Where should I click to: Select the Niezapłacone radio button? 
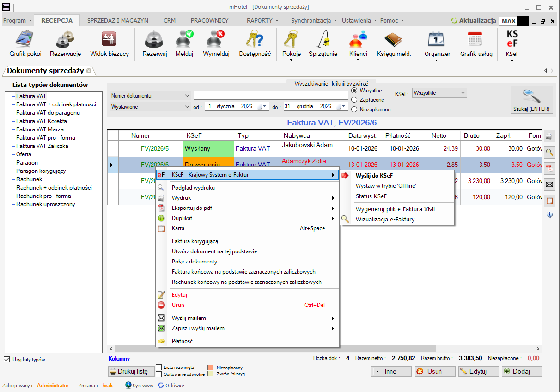click(354, 110)
